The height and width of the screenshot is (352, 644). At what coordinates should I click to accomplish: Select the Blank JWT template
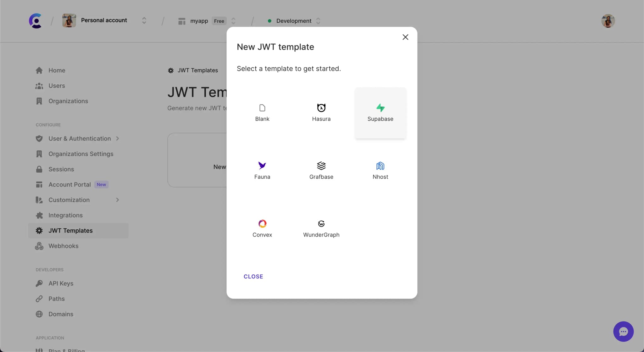pyautogui.click(x=262, y=112)
